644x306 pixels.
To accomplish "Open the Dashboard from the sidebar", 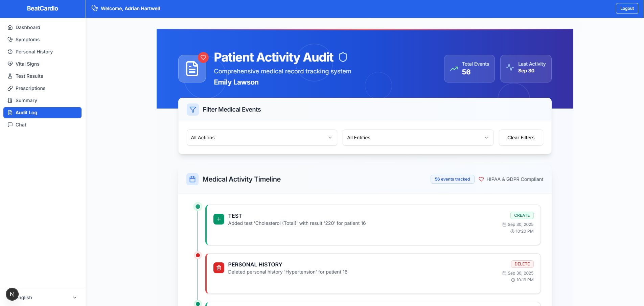I will pos(28,27).
